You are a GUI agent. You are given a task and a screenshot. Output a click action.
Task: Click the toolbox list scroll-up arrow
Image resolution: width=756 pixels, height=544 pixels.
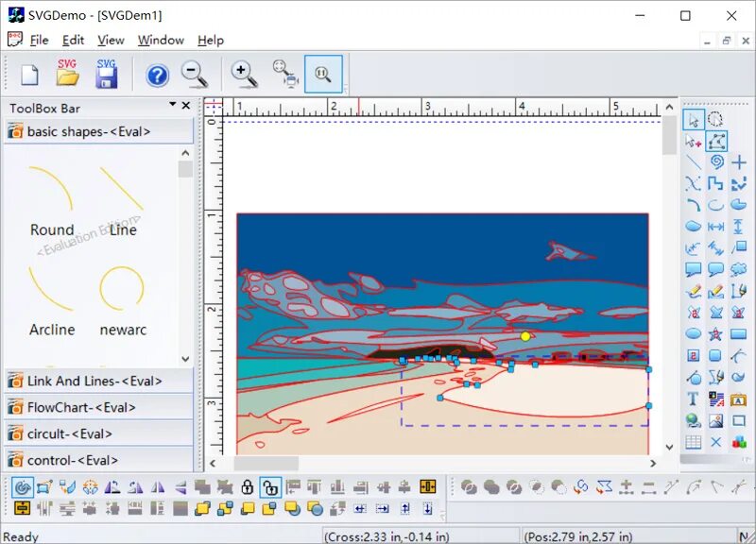(x=185, y=153)
